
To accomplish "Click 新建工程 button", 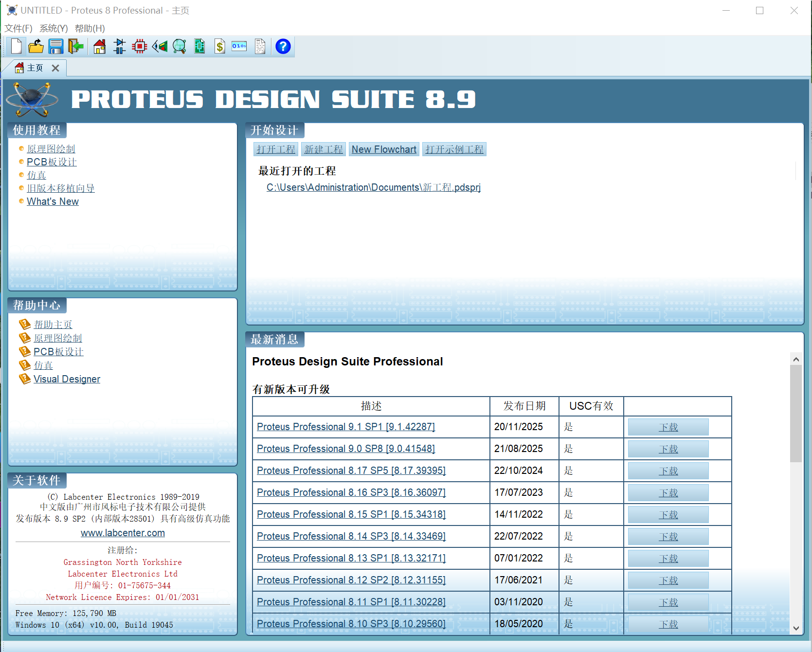I will [324, 149].
